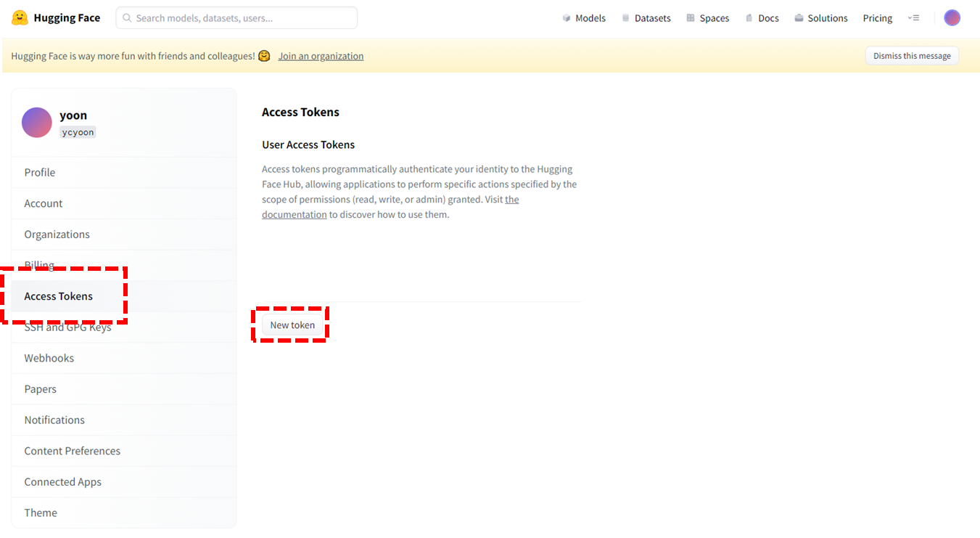The height and width of the screenshot is (538, 980).
Task: Select Access Tokens in the sidebar
Action: click(x=124, y=296)
